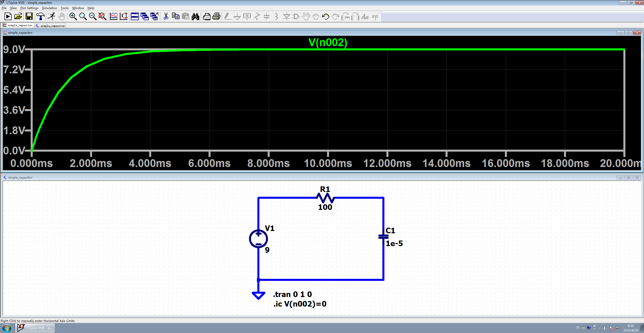Click the R1 resistor symbol

(x=325, y=198)
